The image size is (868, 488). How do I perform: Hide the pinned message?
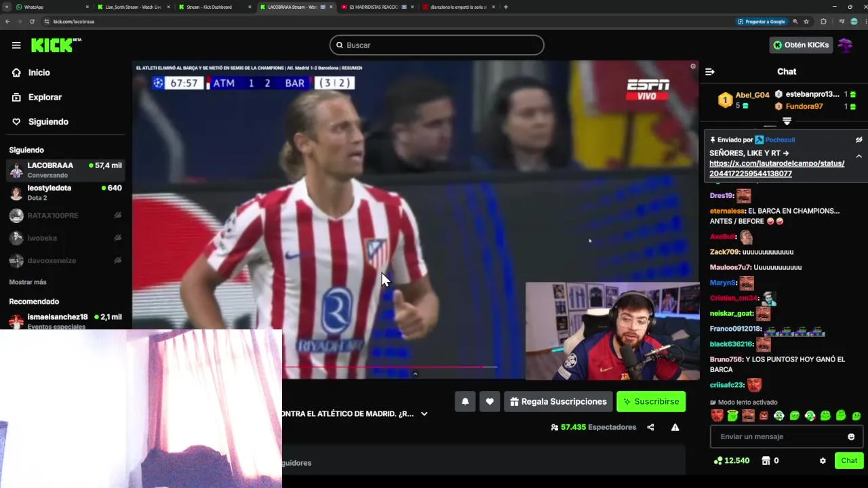[859, 140]
